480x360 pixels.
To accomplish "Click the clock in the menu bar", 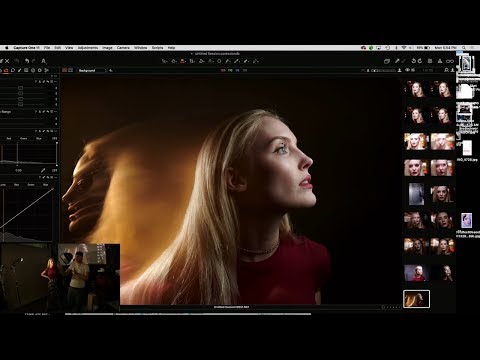I will click(447, 48).
